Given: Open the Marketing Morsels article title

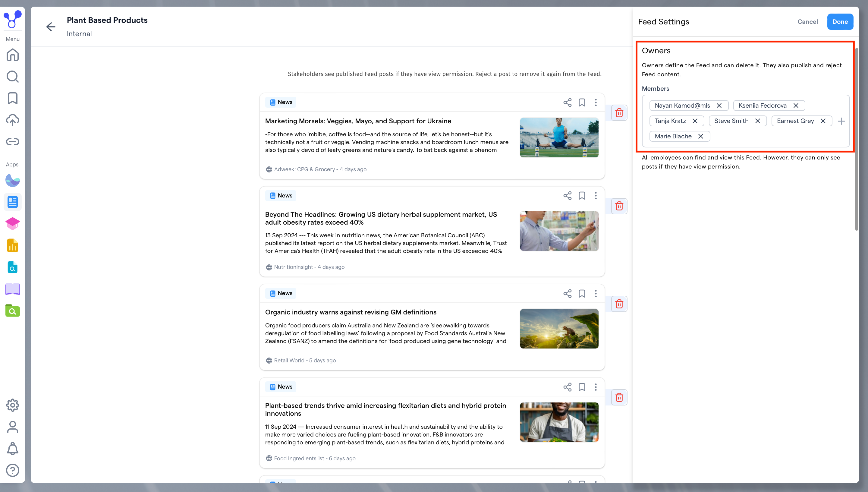Looking at the screenshot, I should point(358,121).
